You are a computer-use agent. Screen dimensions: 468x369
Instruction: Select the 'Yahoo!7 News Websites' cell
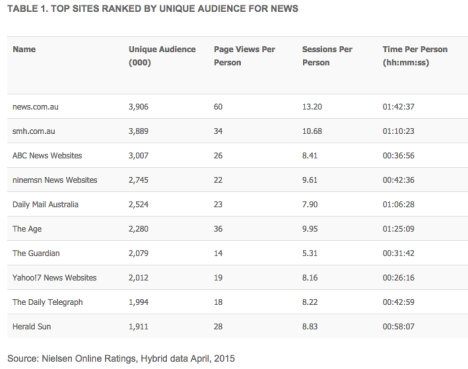(x=54, y=278)
